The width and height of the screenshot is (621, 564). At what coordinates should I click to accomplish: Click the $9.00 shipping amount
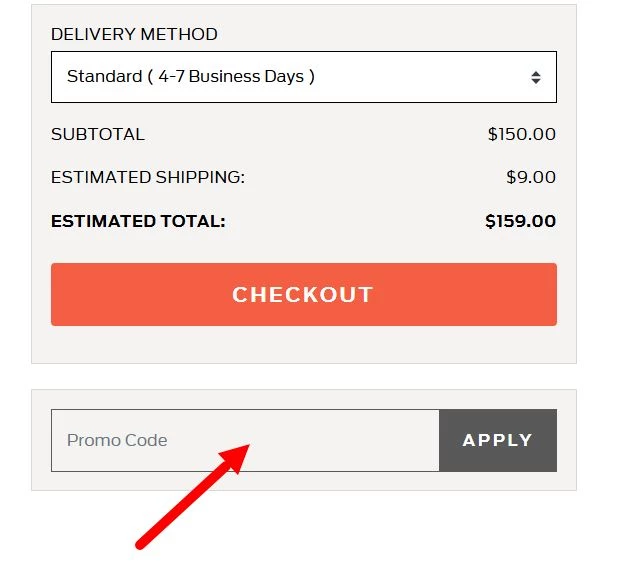tap(530, 178)
